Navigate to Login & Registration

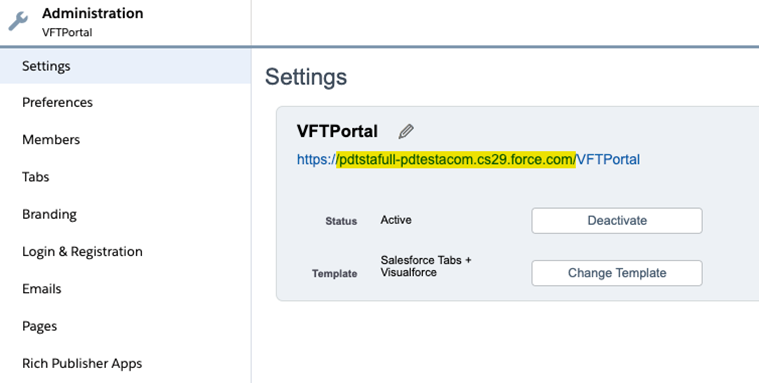click(125, 251)
